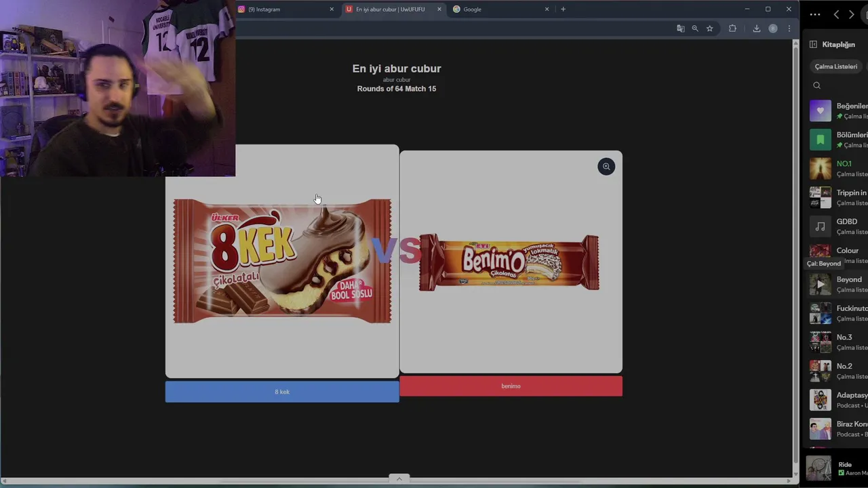The image size is (868, 488).
Task: Open the Beğenilen liked songs playlist
Action: point(838,110)
